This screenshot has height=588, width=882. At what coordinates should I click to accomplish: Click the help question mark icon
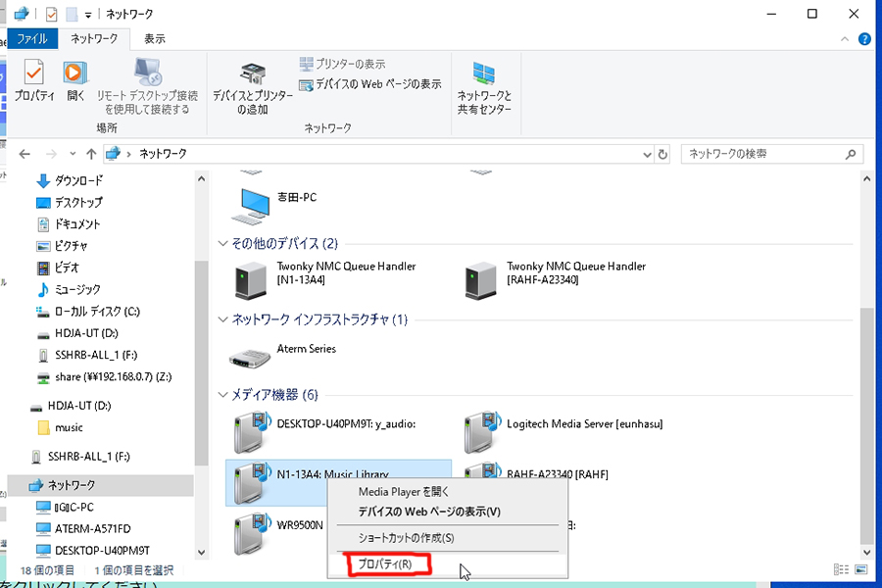(x=864, y=38)
